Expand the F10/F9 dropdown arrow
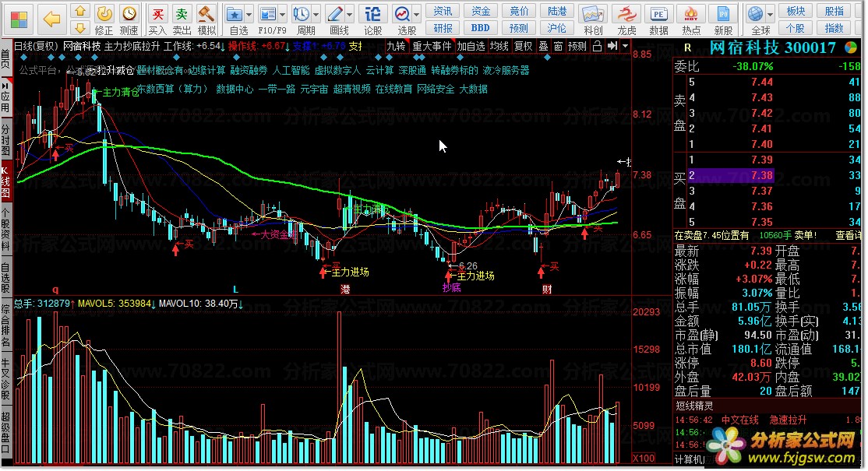Viewport: 868px width, 471px height. pos(283,14)
